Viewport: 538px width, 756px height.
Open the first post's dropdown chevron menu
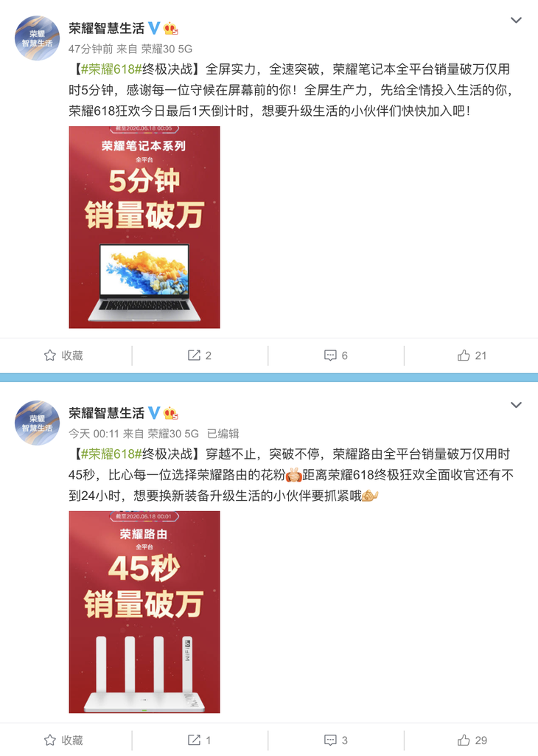pos(516,20)
